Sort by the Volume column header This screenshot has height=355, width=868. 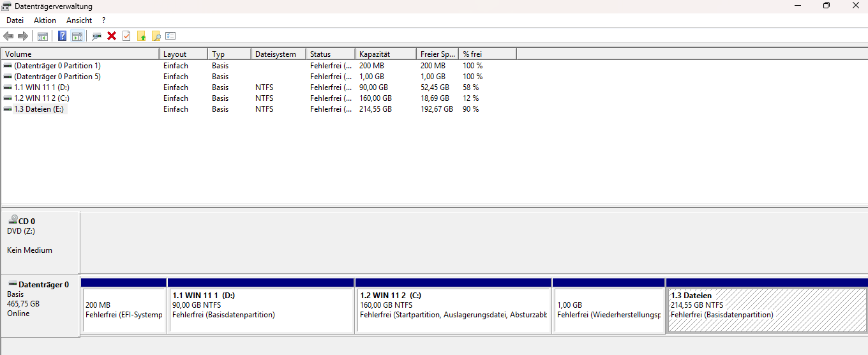click(80, 54)
